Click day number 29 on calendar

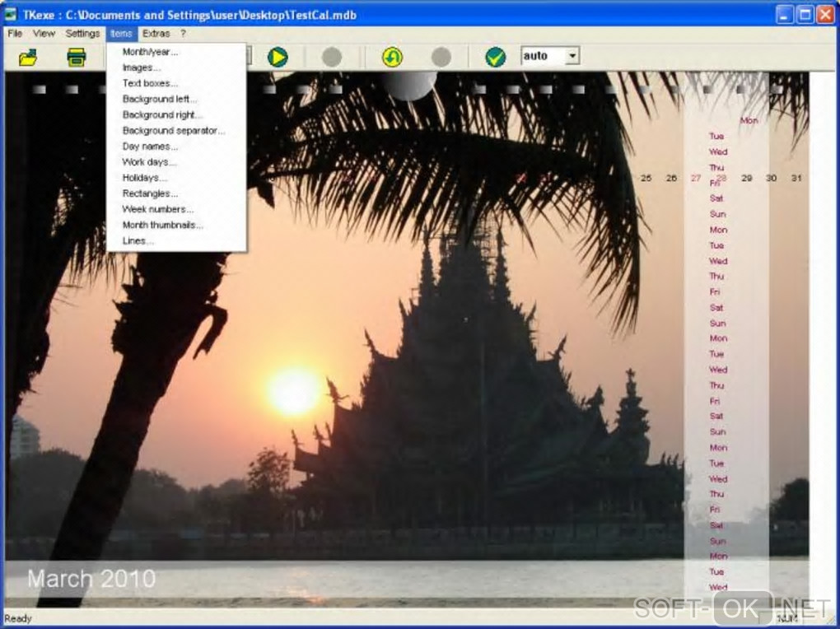pos(746,178)
